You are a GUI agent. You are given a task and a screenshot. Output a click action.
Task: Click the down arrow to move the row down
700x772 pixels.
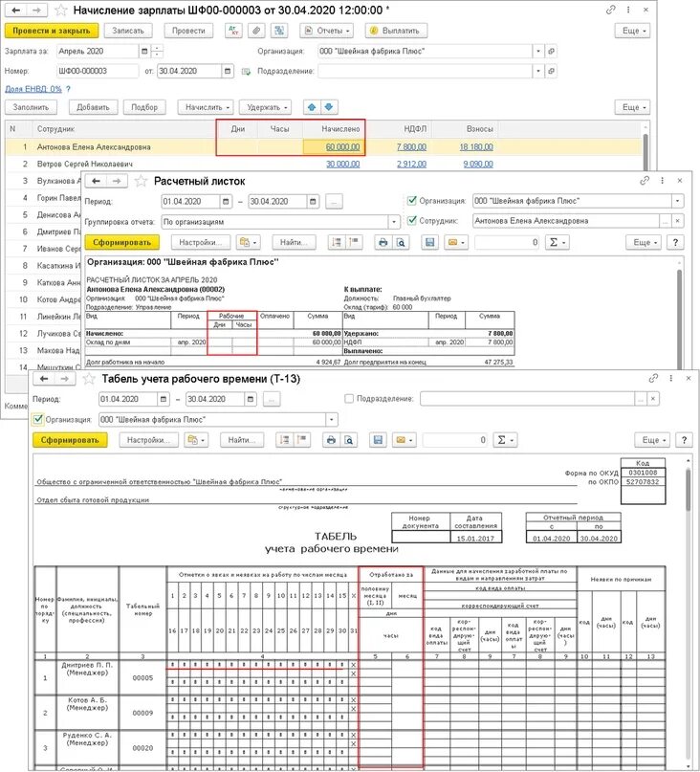329,107
